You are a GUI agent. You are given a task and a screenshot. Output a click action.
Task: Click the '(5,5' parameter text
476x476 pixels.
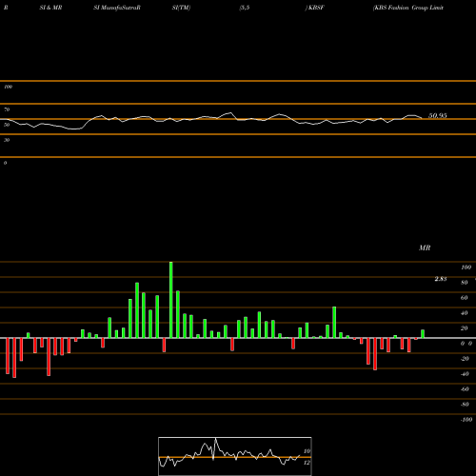pos(245,8)
